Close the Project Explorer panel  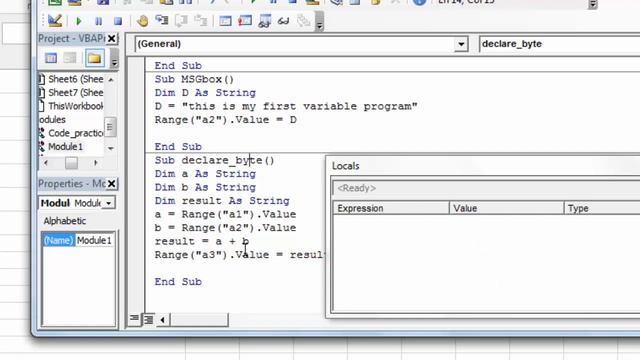pyautogui.click(x=111, y=38)
